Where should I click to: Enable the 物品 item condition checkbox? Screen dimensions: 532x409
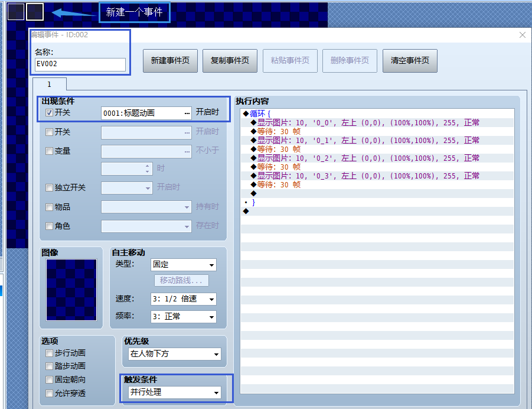(x=49, y=207)
